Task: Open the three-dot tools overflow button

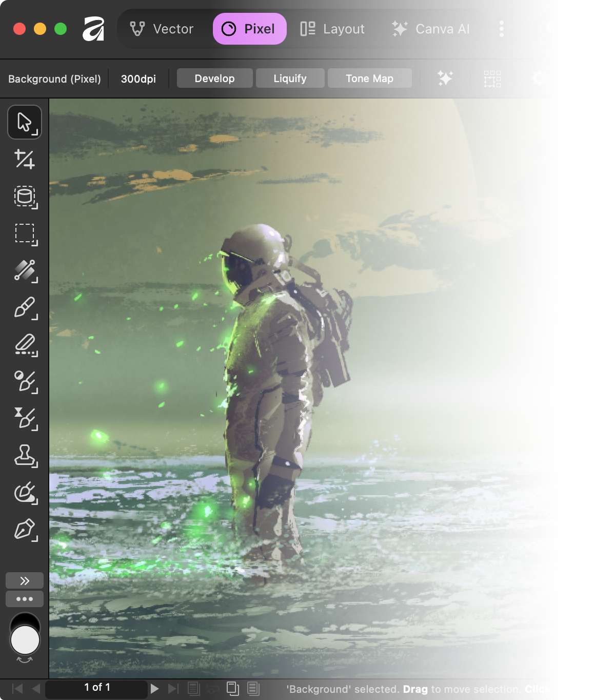Action: click(24, 599)
